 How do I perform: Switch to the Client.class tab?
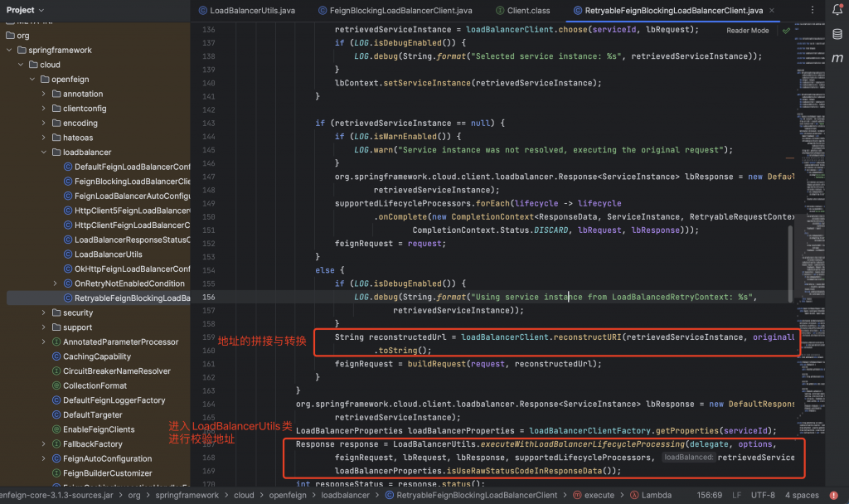tap(523, 10)
